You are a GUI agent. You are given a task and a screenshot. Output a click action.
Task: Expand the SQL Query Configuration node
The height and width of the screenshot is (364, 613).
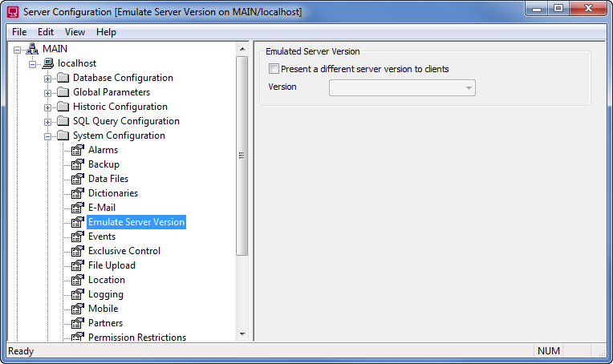48,122
